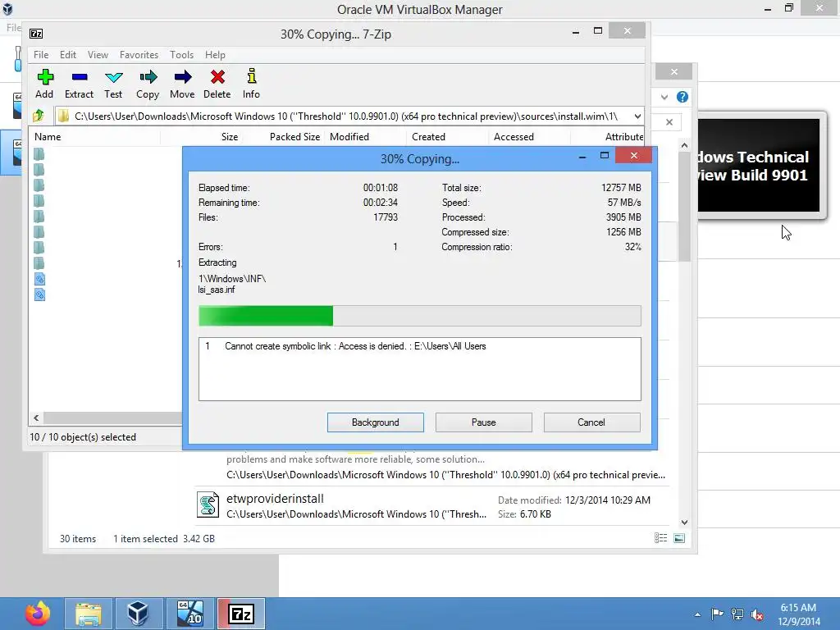Clear the Explorer search box X
The width and height of the screenshot is (840, 630).
pos(669,122)
